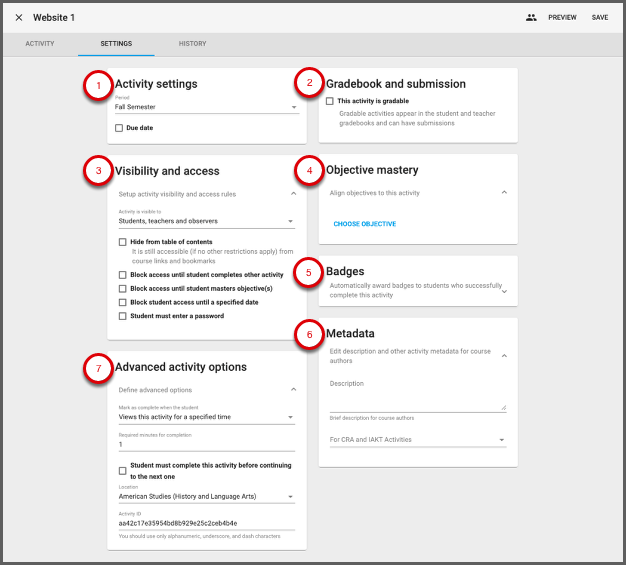Enable Student must enter a password

point(122,316)
